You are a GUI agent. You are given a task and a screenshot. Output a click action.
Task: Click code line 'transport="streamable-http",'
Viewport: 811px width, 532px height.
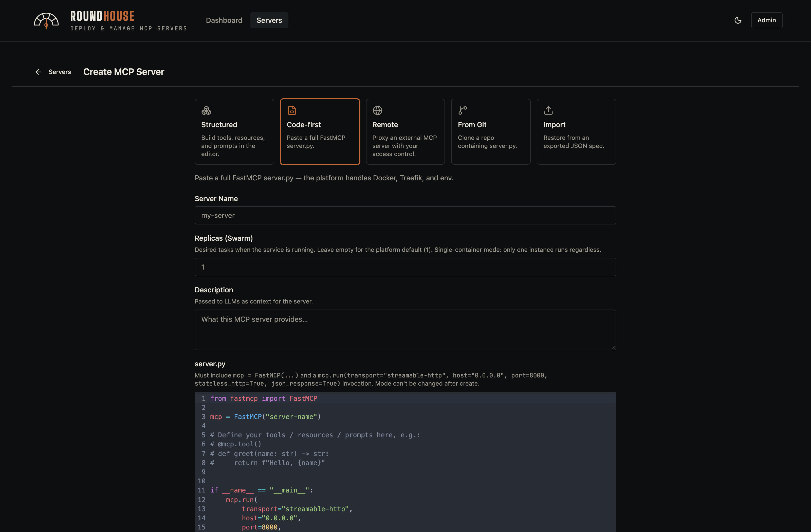[297, 509]
